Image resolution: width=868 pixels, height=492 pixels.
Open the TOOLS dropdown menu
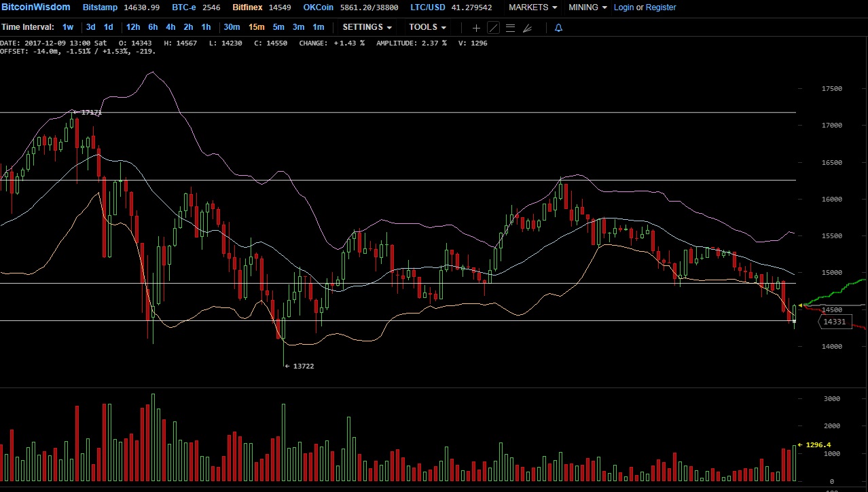[x=427, y=27]
